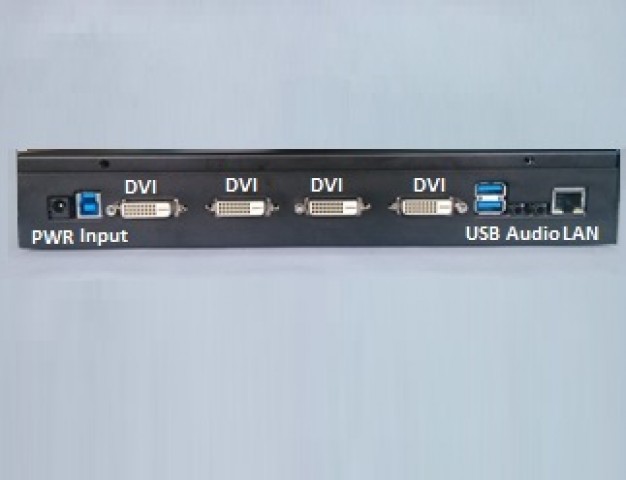Click the DVI label above the first connector
Viewport: 626px width, 480px height.
pos(141,187)
